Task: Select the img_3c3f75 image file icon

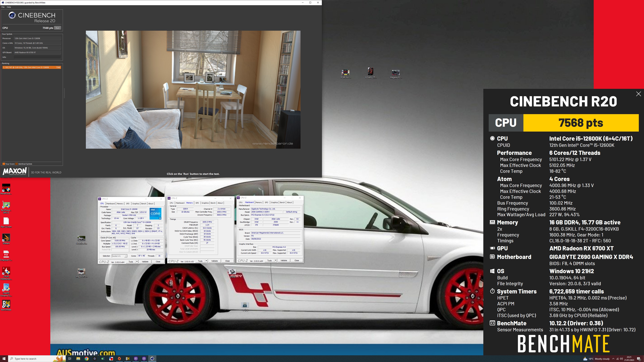Action: 81,273
